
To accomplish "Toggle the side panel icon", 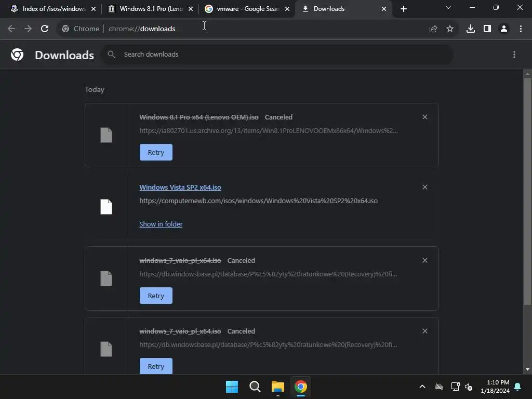I will click(x=487, y=29).
